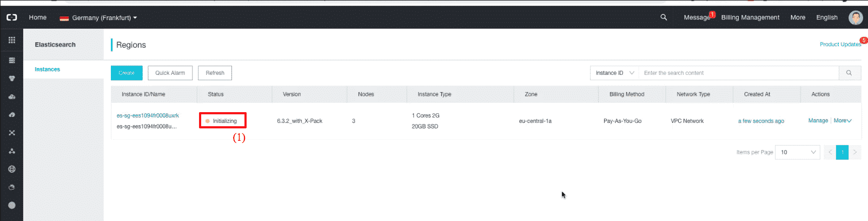
Task: Click the Regions page heading
Action: click(x=131, y=45)
